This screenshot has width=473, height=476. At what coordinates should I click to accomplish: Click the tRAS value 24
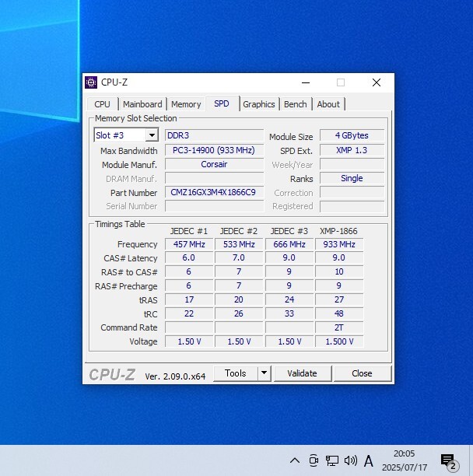(289, 299)
